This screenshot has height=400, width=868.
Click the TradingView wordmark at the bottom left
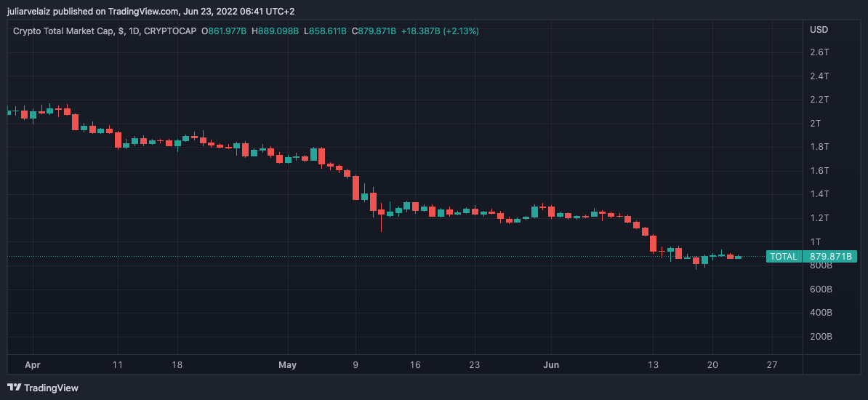click(51, 388)
